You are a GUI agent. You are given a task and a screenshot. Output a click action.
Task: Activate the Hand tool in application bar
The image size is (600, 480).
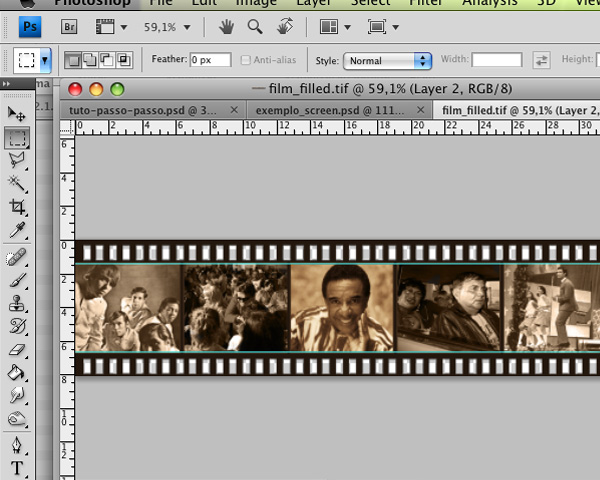tap(227, 27)
